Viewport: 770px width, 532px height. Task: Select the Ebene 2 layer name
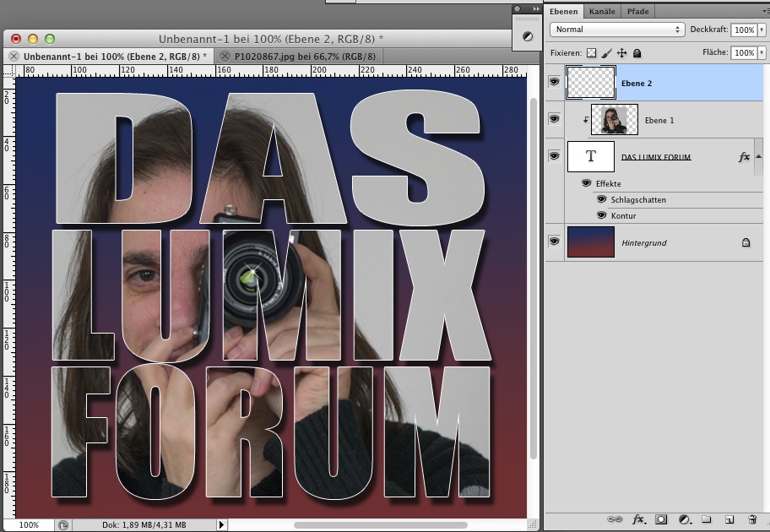point(637,83)
